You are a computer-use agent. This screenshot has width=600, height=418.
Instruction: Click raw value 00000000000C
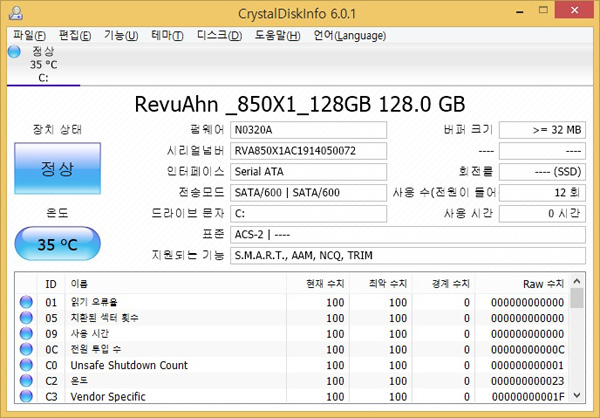pyautogui.click(x=527, y=349)
